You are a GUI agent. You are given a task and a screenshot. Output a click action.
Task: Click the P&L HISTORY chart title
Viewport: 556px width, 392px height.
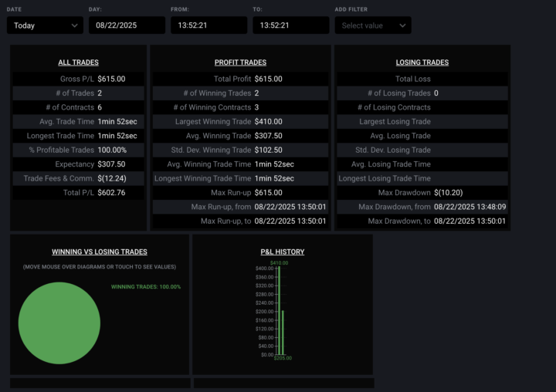point(283,252)
